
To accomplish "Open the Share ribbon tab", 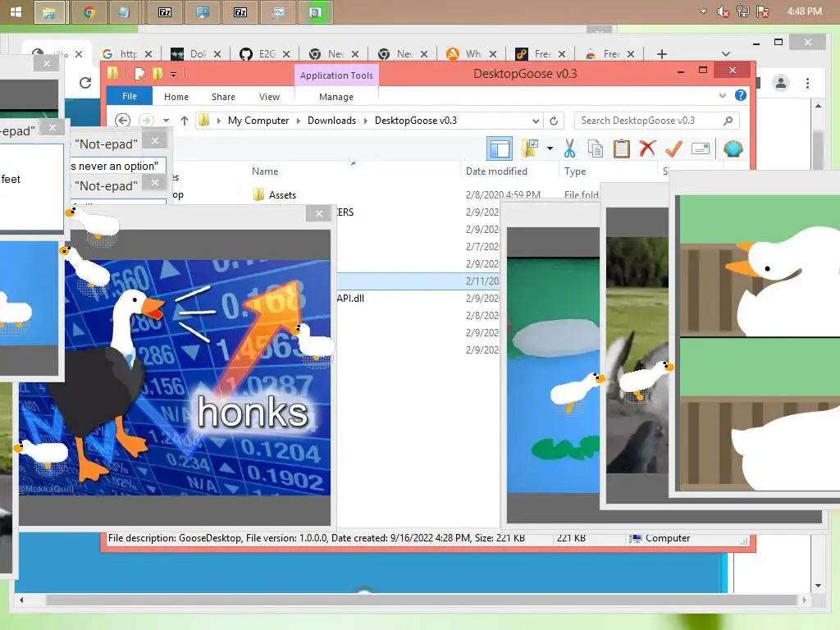I will 223,97.
